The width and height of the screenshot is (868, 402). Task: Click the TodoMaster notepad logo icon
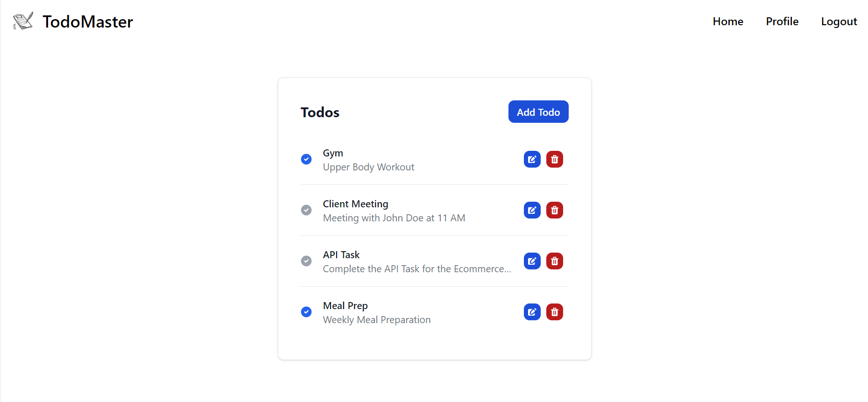[x=23, y=21]
